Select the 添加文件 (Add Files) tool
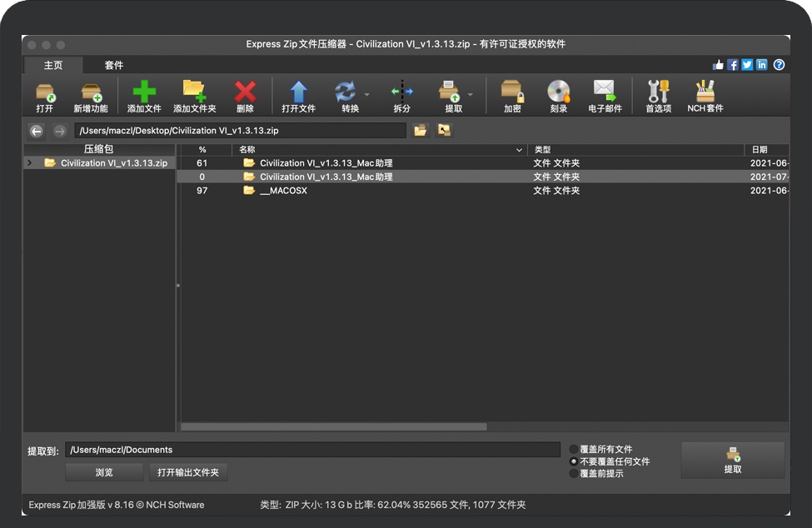The height and width of the screenshot is (528, 812). pos(143,95)
